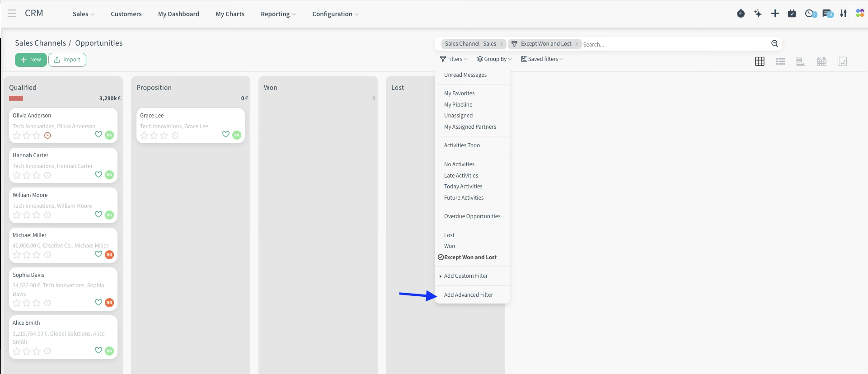Remove the Sales Channel Sales filter tag
Image resolution: width=868 pixels, height=374 pixels.
coord(502,44)
